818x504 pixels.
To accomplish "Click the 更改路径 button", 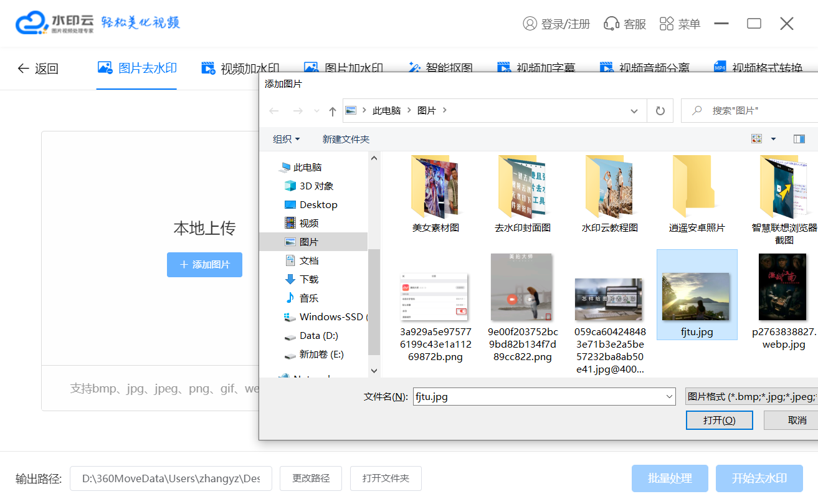I will tap(311, 478).
